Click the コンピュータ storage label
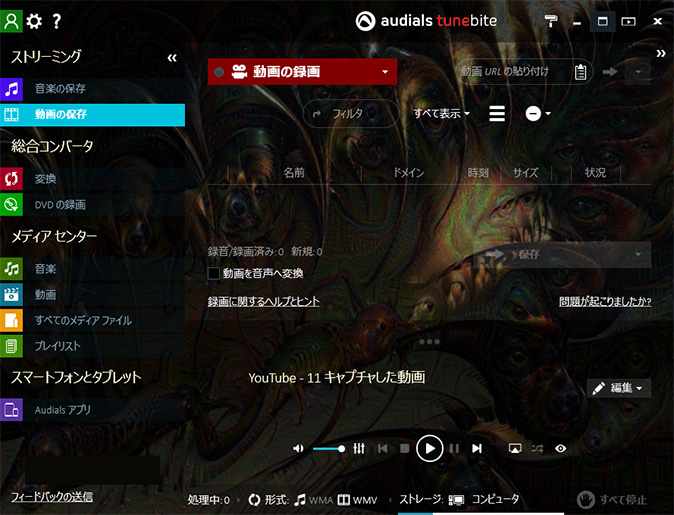674x515 pixels. coord(495,499)
